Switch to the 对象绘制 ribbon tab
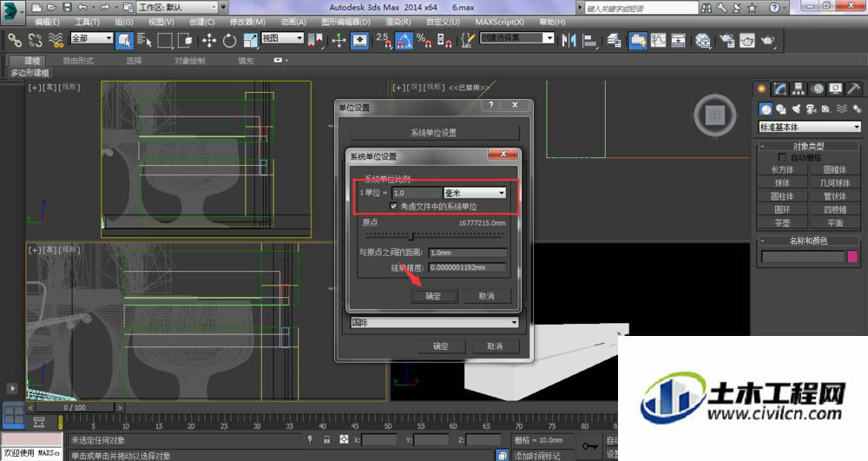This screenshot has height=461, width=868. tap(190, 60)
